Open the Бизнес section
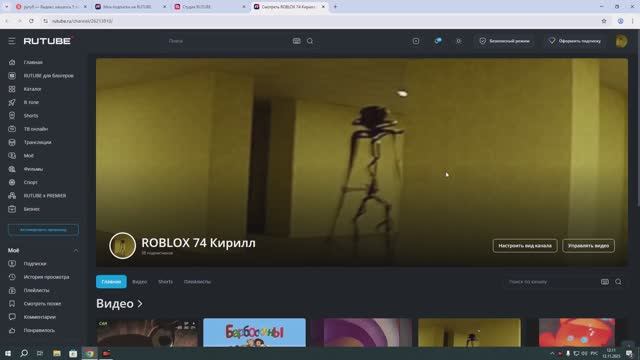 [x=31, y=209]
